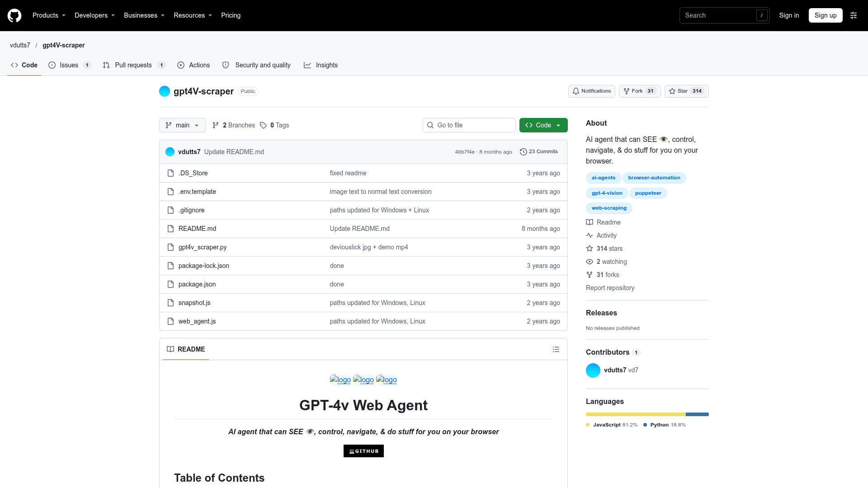The image size is (868, 488).
Task: Click the JavaScript segment of languages bar
Action: click(636, 414)
